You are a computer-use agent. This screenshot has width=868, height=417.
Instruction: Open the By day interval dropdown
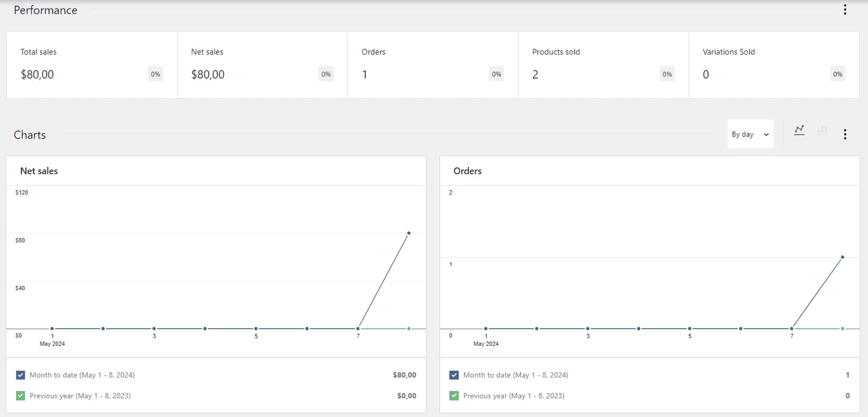[750, 134]
